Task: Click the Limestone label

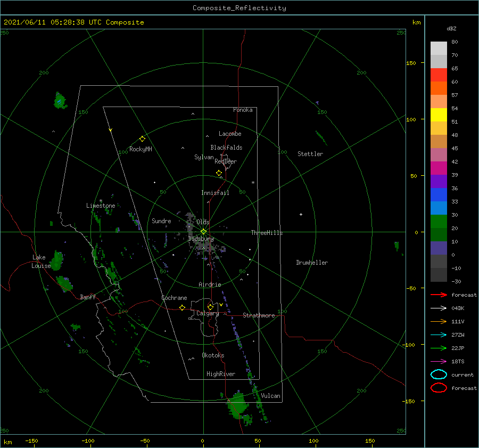Action: 101,206
